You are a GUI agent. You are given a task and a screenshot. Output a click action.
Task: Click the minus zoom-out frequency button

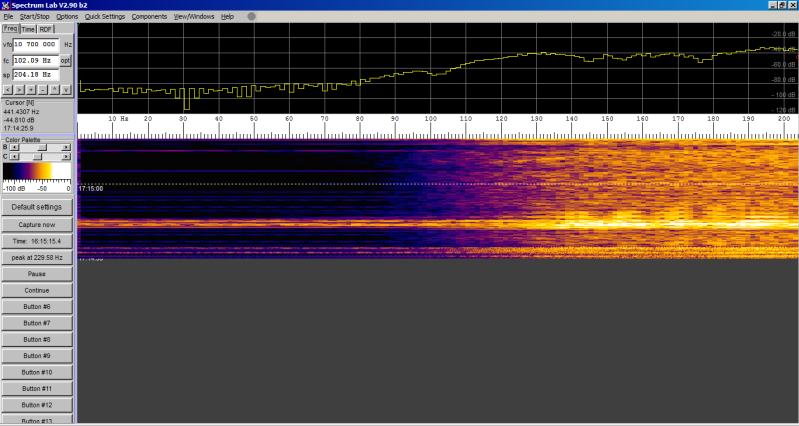[43, 89]
